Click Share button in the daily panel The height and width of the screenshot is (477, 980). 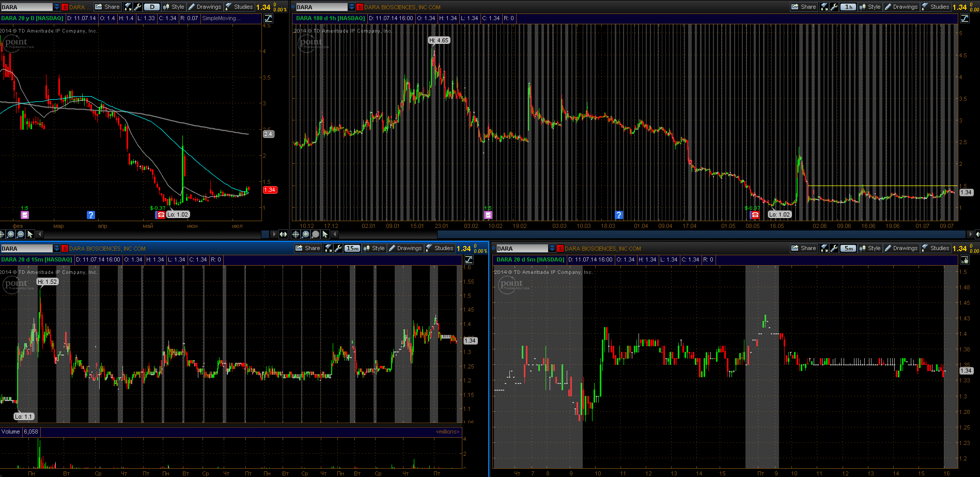pos(107,7)
